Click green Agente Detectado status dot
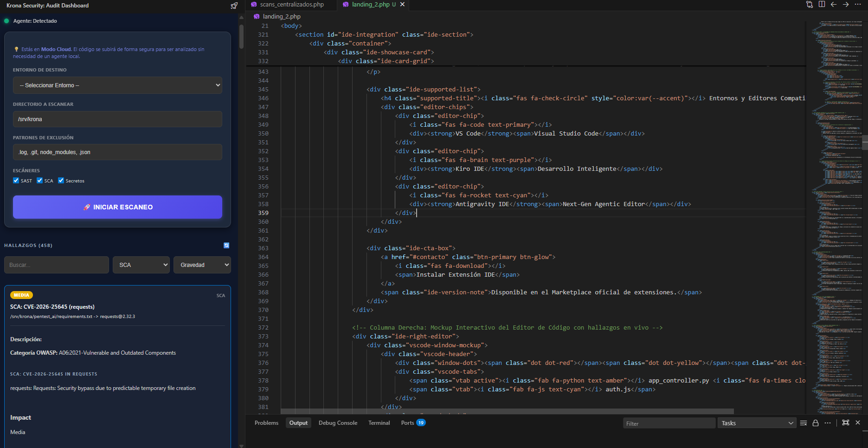This screenshot has width=868, height=448. [6, 21]
